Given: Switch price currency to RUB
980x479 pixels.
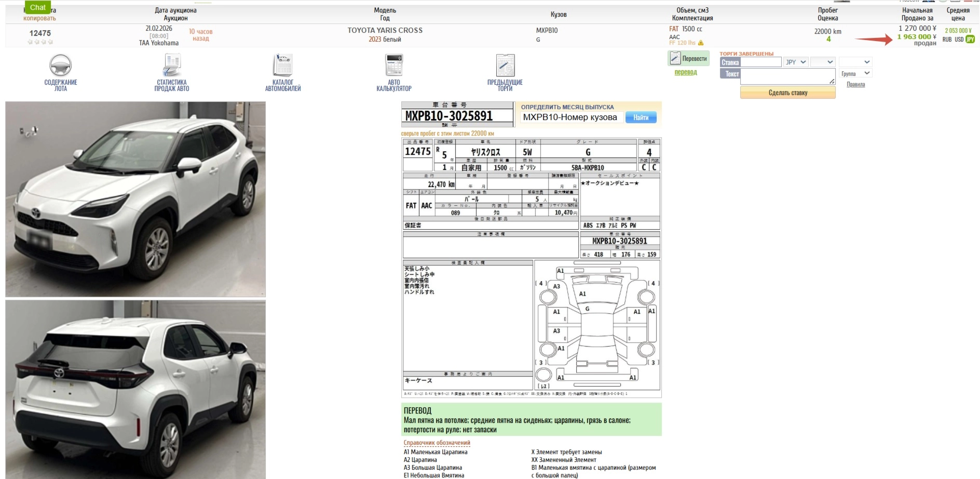Looking at the screenshot, I should point(947,39).
